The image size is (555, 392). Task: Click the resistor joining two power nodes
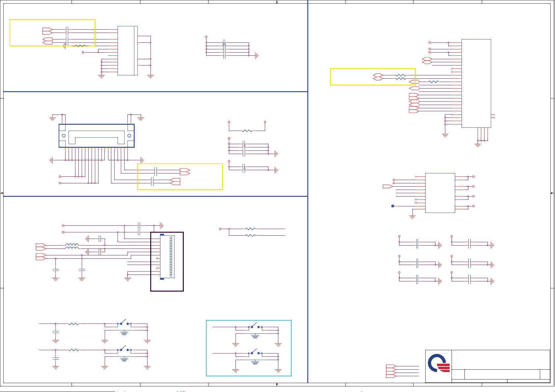point(247,131)
